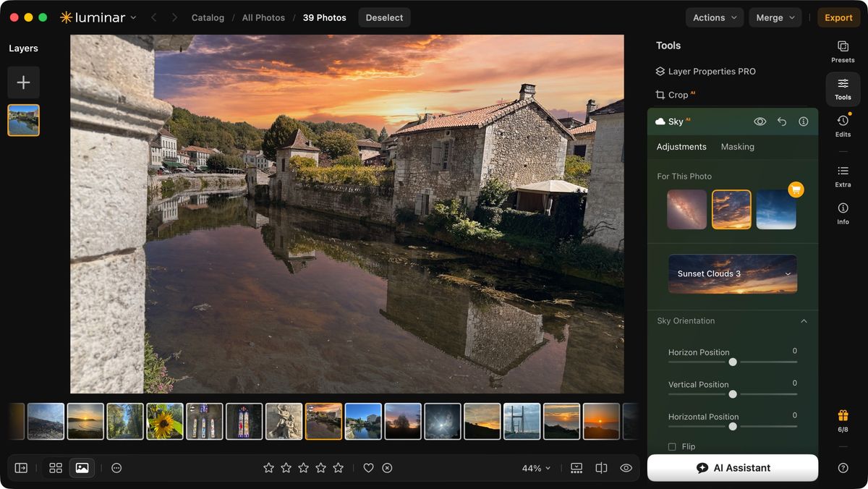The image size is (868, 489).
Task: Enable the Flip checkbox
Action: coord(672,447)
